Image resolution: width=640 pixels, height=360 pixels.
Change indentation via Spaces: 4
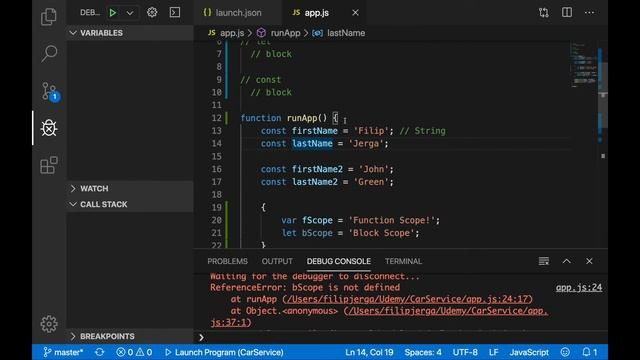423,352
